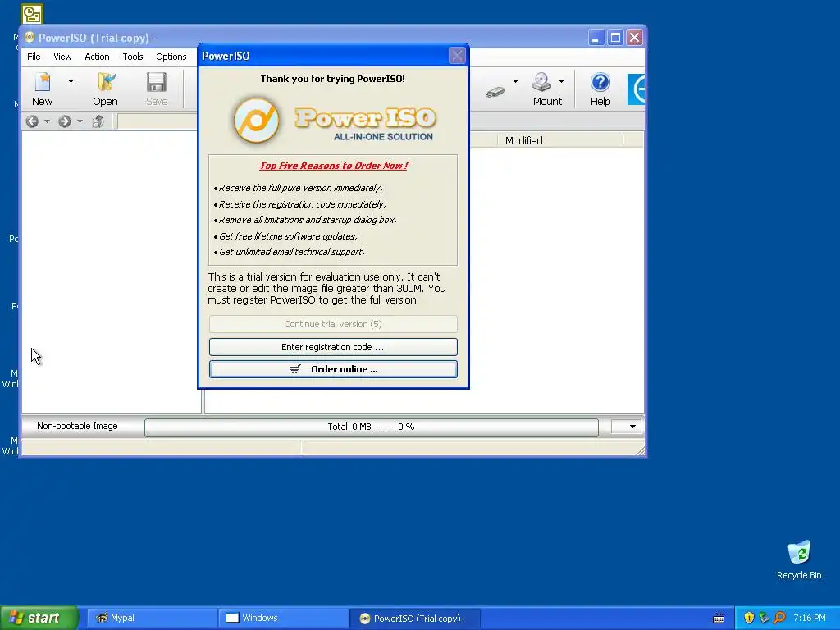
Task: Click the Non-bootable Image status label
Action: [77, 426]
